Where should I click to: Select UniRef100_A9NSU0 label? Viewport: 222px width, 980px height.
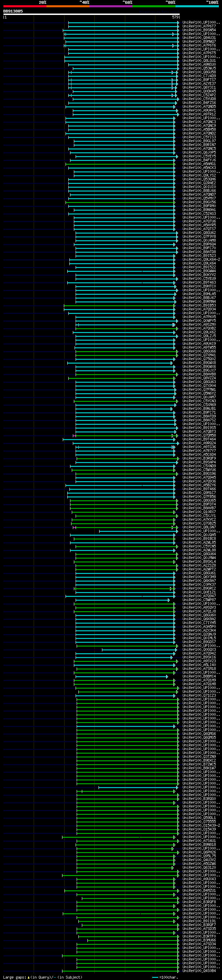click(199, 64)
